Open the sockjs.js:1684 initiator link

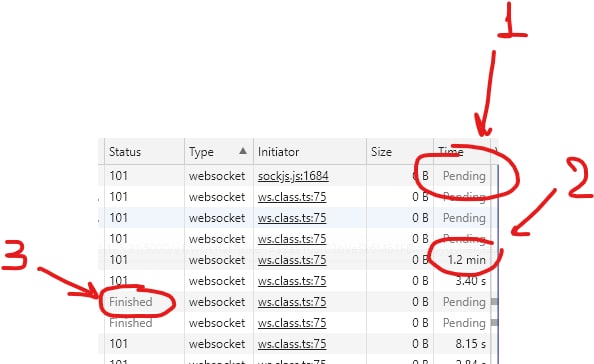293,176
